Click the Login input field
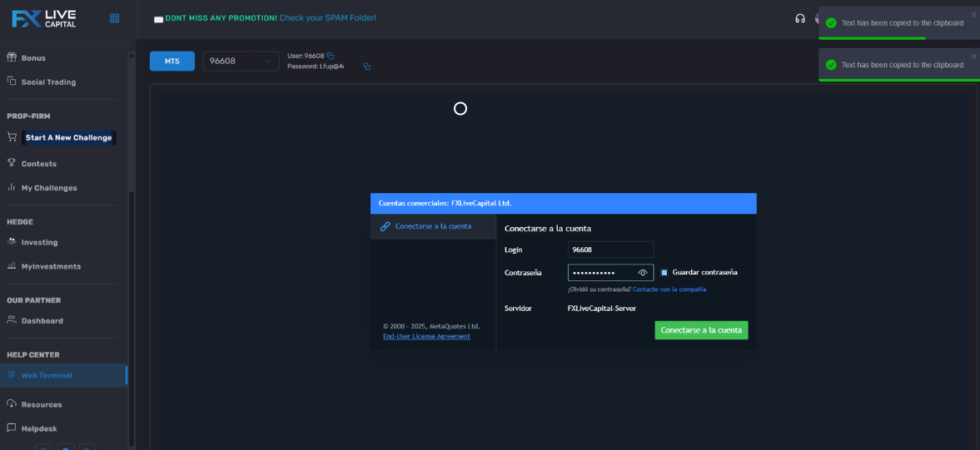The height and width of the screenshot is (450, 980). point(610,250)
